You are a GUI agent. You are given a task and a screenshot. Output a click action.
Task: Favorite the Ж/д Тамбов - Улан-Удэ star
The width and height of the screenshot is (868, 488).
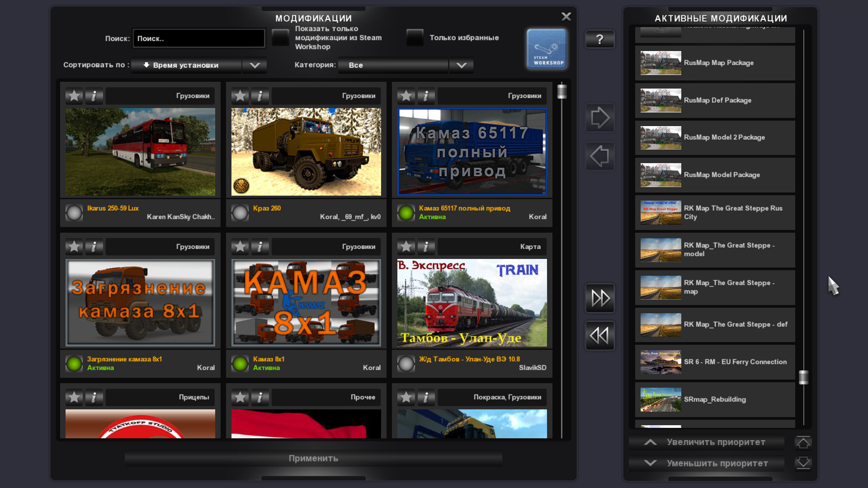pyautogui.click(x=406, y=247)
